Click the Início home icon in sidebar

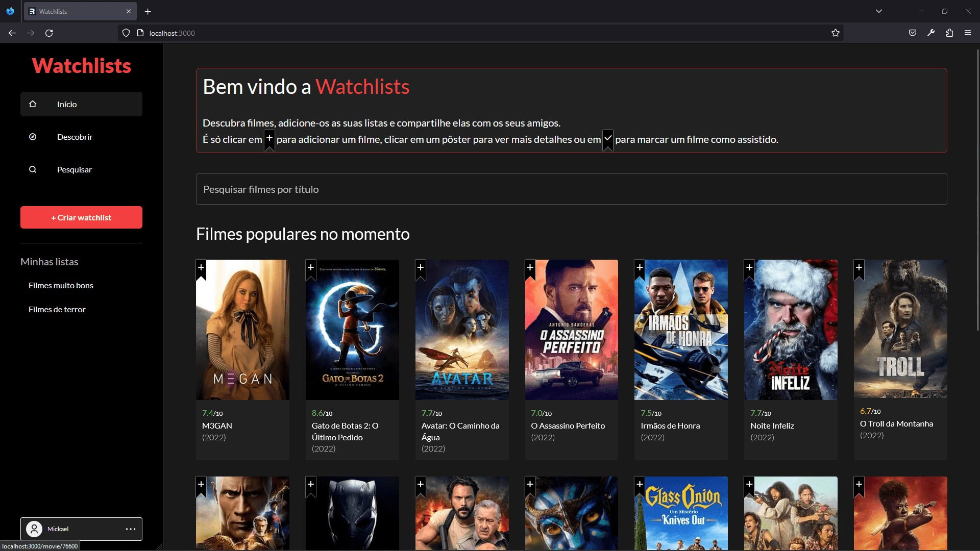(33, 104)
